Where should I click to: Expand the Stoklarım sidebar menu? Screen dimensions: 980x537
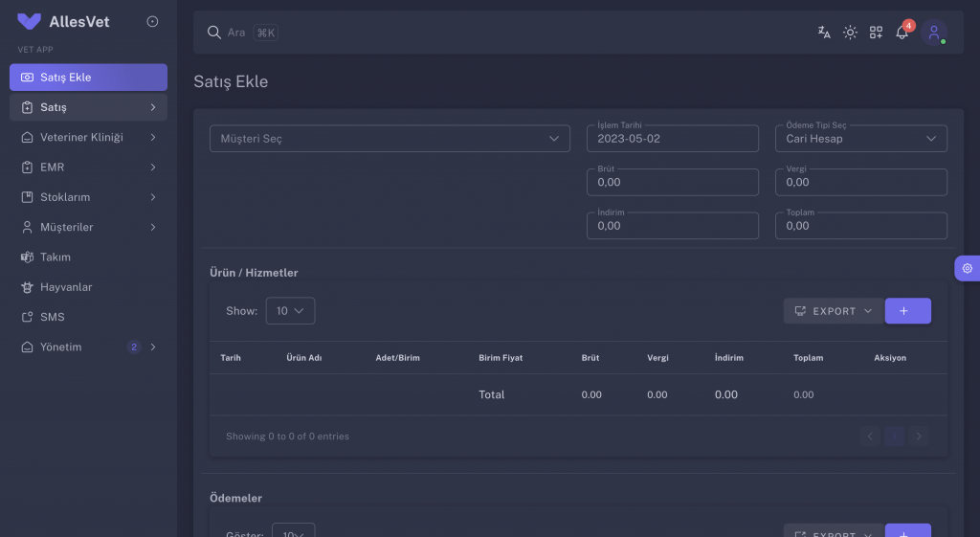click(88, 197)
